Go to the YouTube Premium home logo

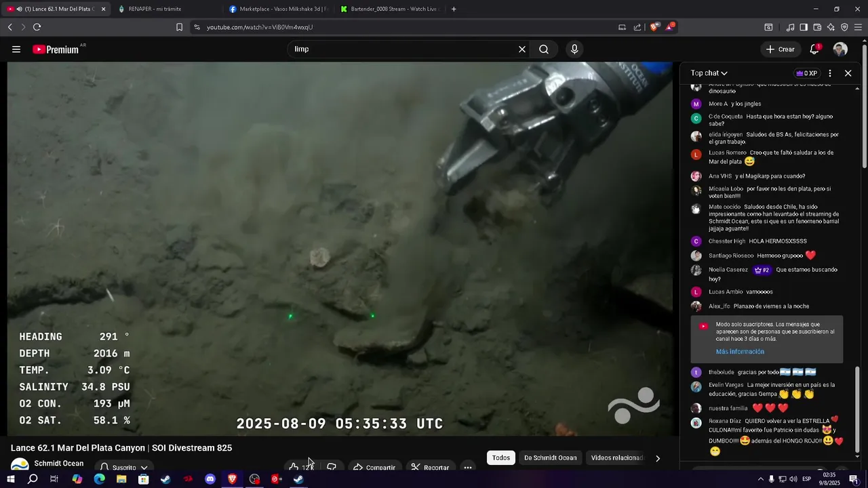(x=56, y=49)
